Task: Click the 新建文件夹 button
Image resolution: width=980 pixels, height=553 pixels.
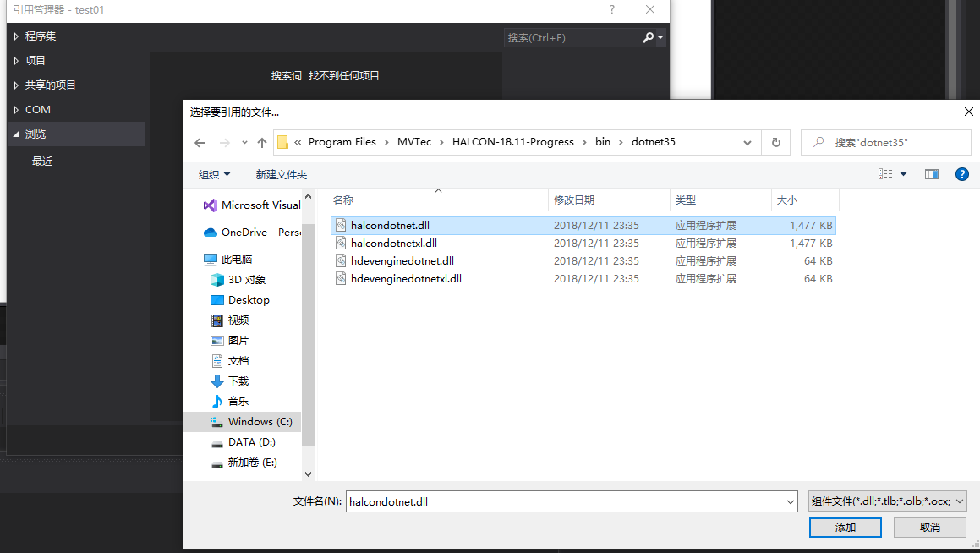Action: pos(280,174)
